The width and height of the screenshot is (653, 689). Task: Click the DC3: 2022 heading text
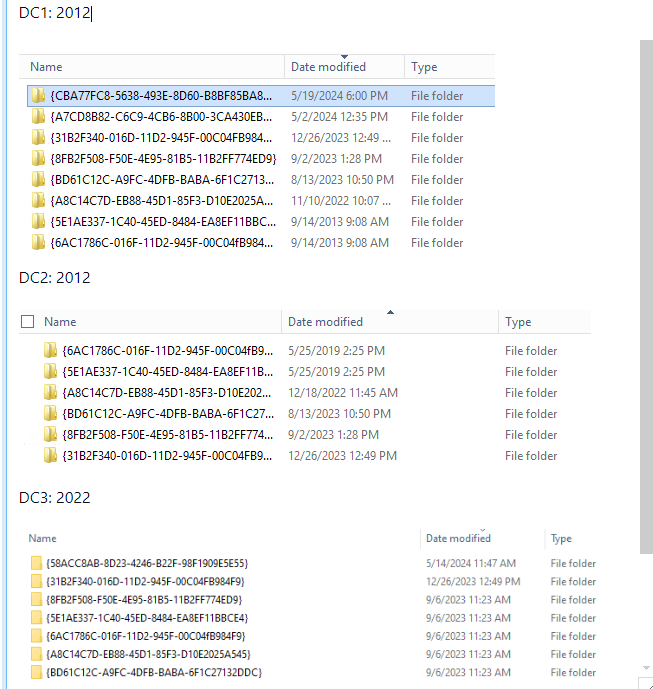coord(55,498)
